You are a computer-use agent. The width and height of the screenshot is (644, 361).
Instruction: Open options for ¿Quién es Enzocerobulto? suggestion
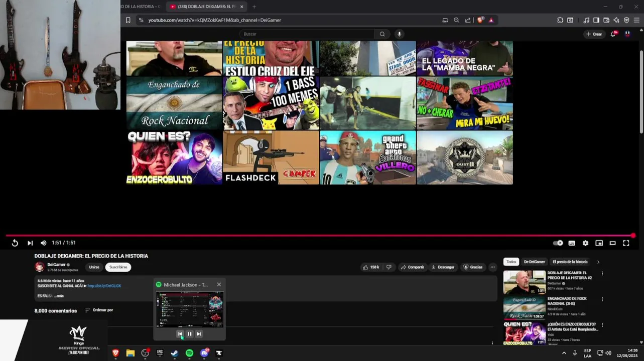pyautogui.click(x=602, y=325)
